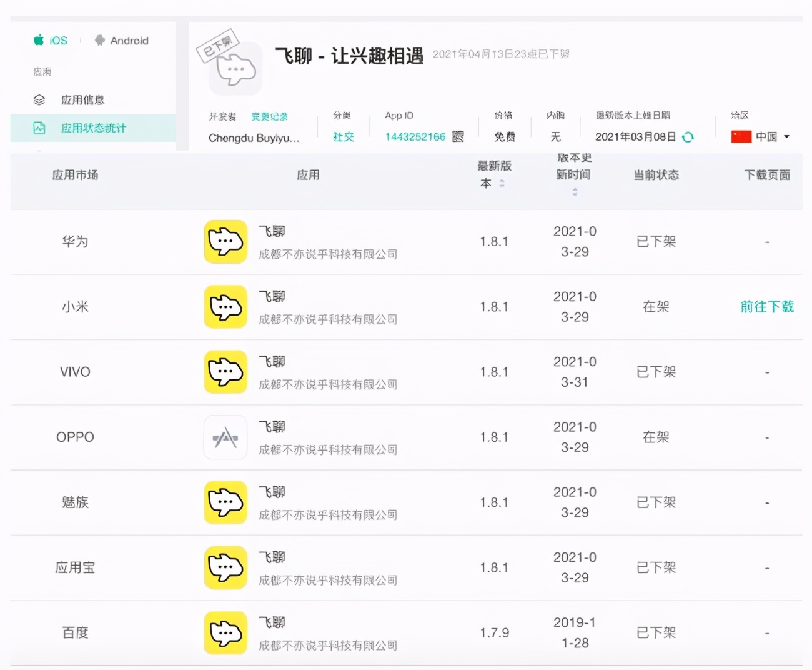This screenshot has height=670, width=812.
Task: Sort the table by 最新版本 column
Action: [x=500, y=184]
